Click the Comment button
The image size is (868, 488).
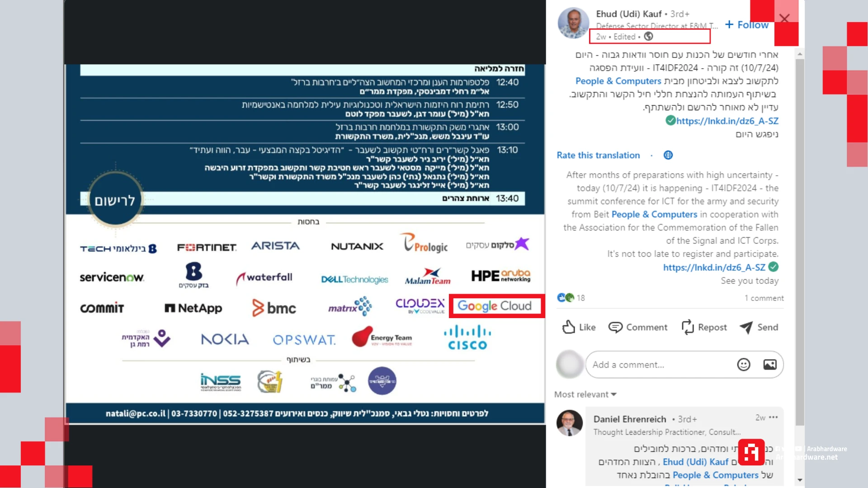(x=637, y=327)
